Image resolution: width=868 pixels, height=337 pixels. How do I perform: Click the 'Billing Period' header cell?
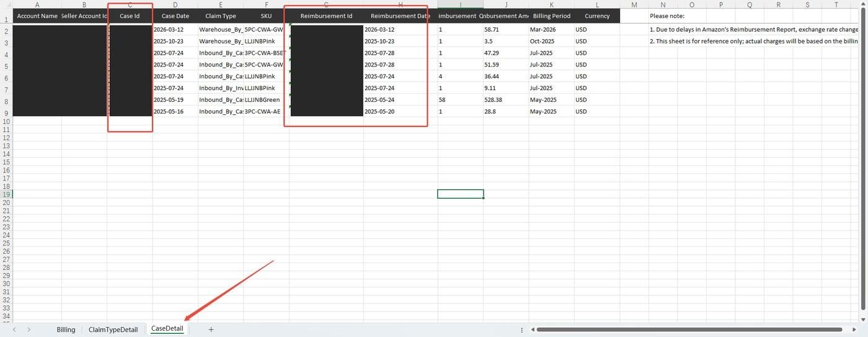point(551,16)
